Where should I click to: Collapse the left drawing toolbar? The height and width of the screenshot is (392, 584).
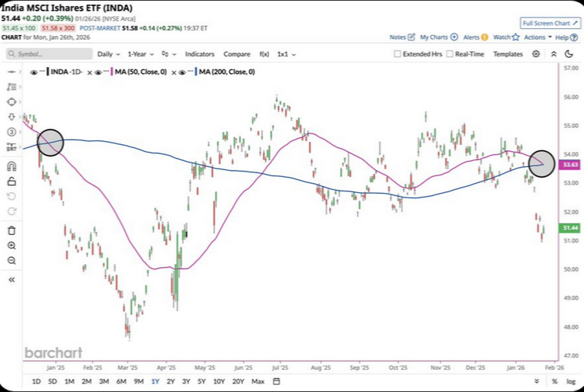tap(11, 280)
